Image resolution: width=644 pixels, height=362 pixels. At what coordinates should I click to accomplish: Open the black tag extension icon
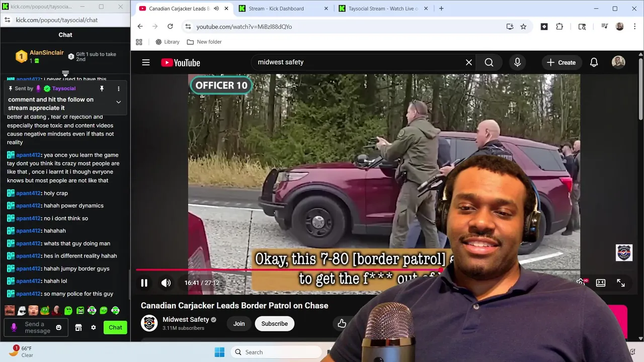544,27
